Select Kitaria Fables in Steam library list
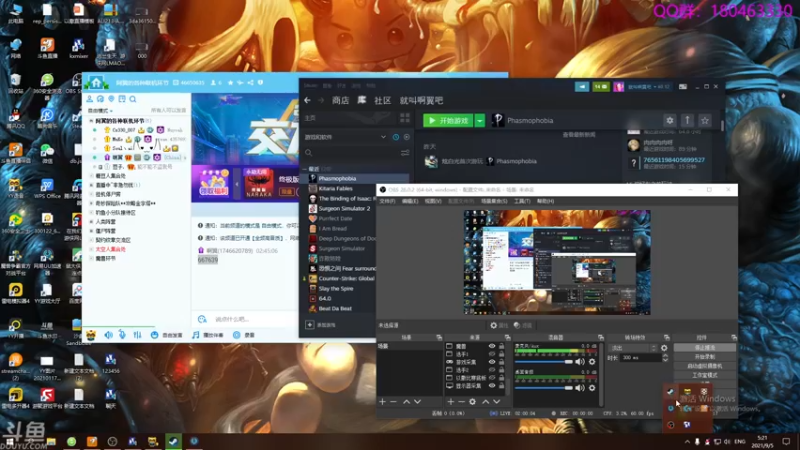The height and width of the screenshot is (450, 800). 335,188
